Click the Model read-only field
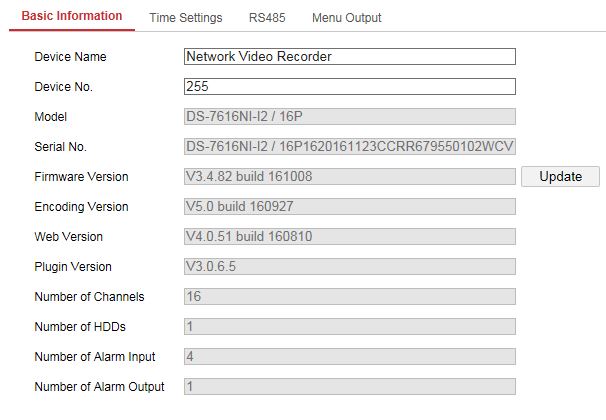This screenshot has width=606, height=420. click(349, 117)
